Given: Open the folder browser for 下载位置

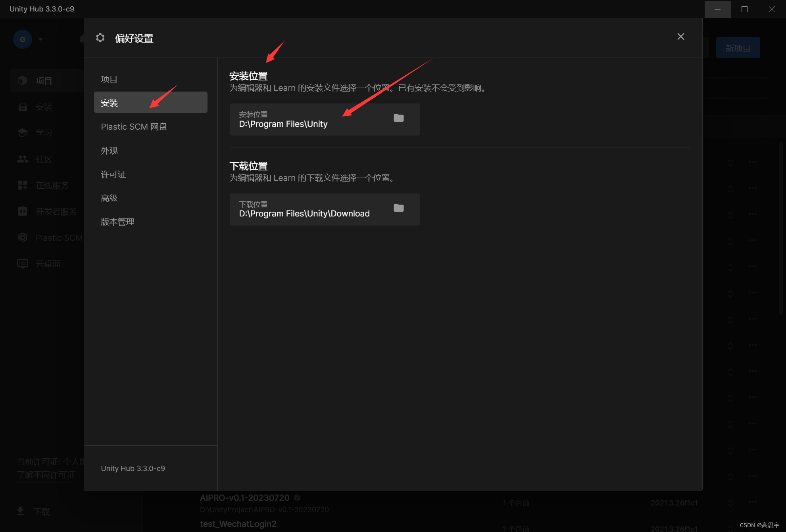Looking at the screenshot, I should (x=398, y=208).
